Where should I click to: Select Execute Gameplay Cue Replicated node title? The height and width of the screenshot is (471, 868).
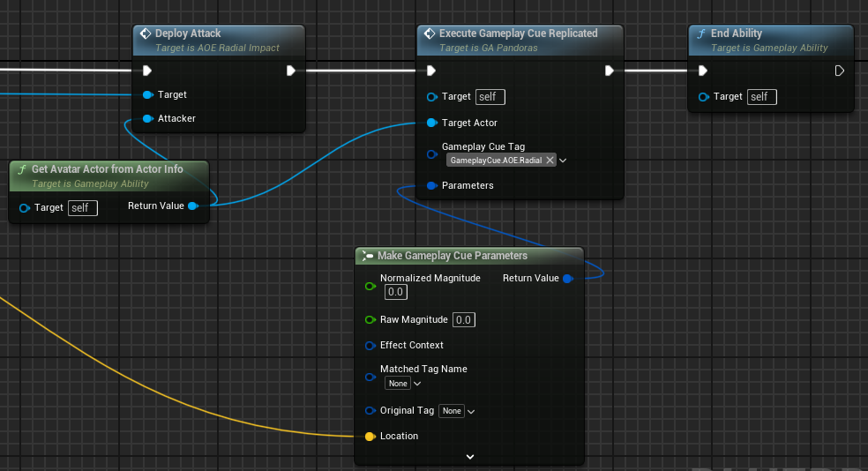point(518,34)
